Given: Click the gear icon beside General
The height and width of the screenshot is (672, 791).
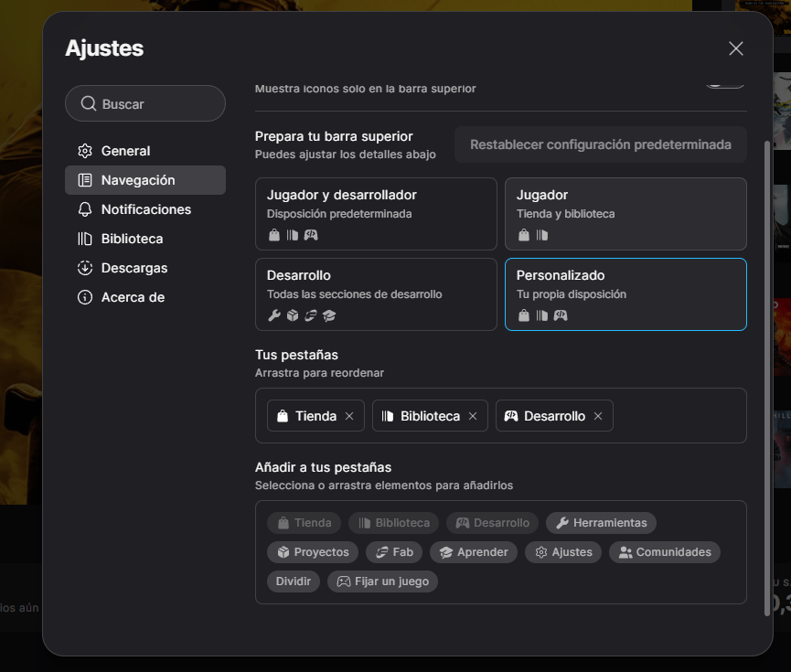Looking at the screenshot, I should click(85, 151).
